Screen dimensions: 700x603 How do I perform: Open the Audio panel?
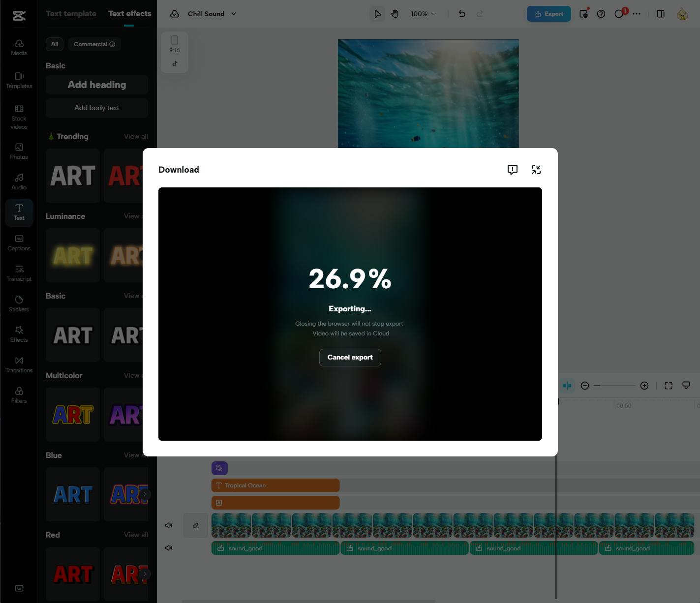click(x=19, y=181)
